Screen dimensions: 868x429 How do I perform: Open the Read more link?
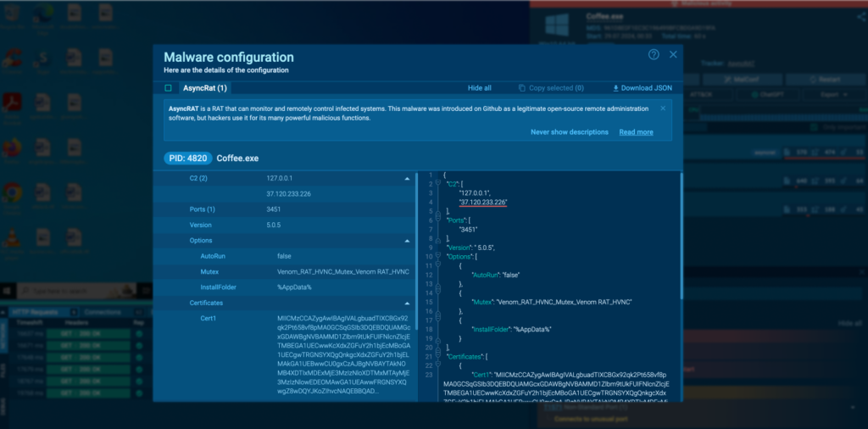click(x=636, y=132)
